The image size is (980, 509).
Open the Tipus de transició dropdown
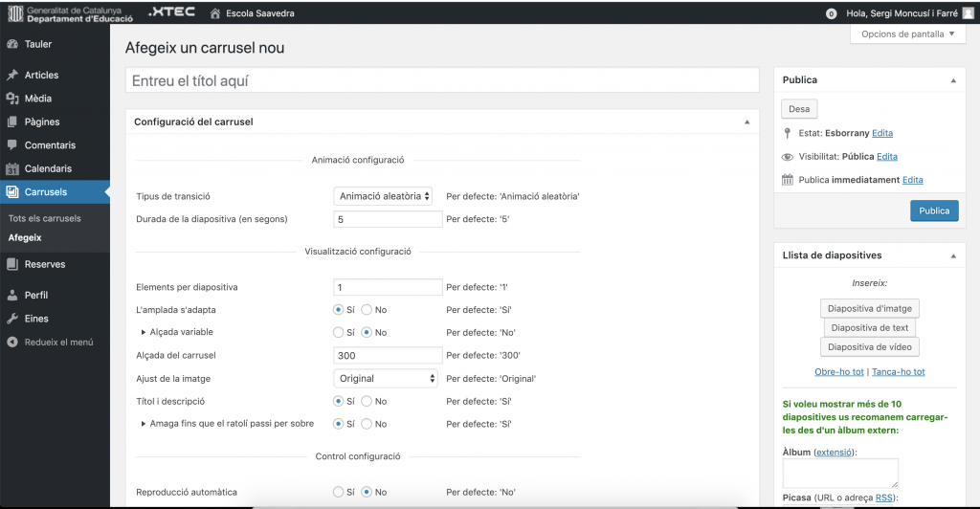pos(384,195)
